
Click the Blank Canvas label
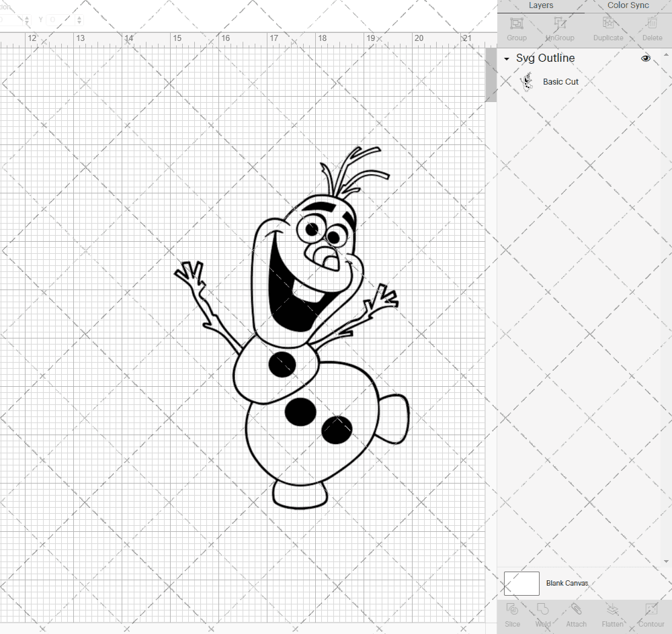pos(567,584)
